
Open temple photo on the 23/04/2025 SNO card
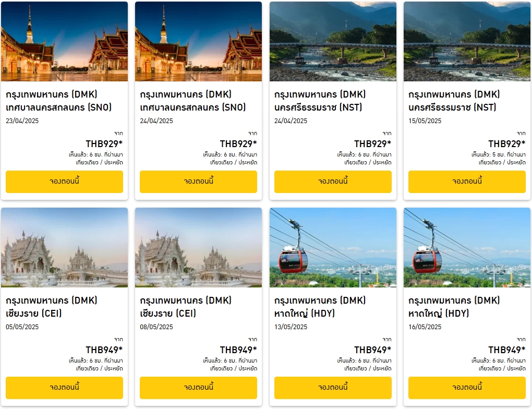point(64,42)
